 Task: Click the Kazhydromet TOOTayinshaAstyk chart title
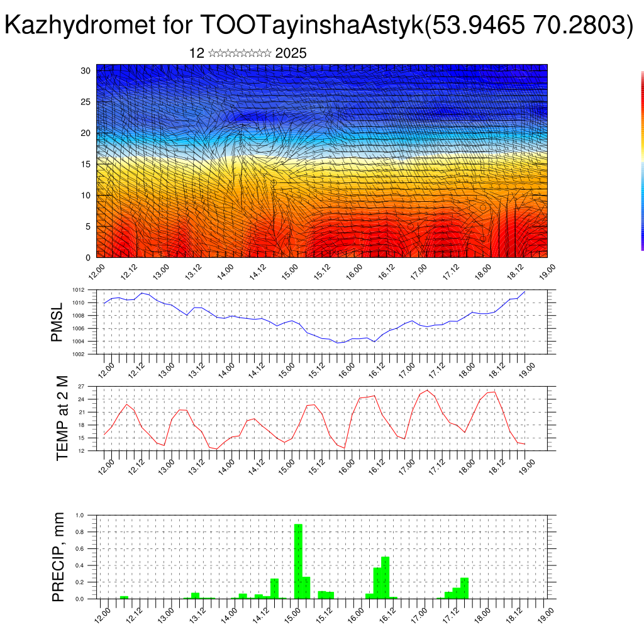click(x=319, y=25)
